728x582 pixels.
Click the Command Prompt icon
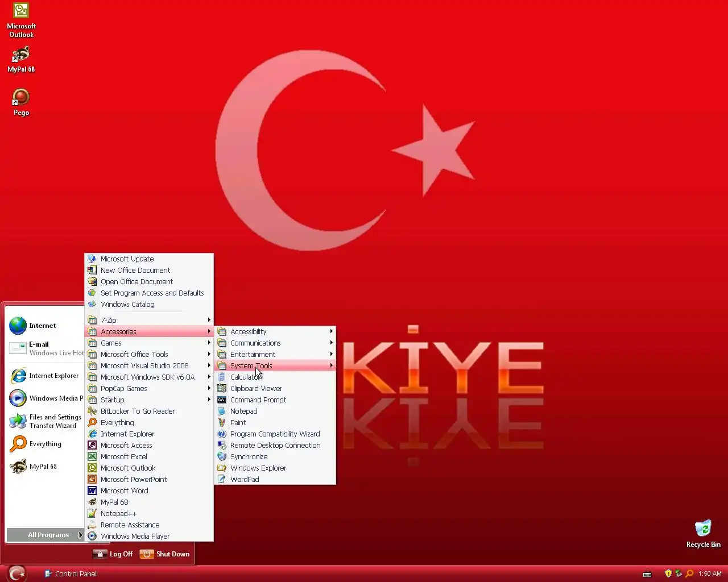tap(222, 400)
